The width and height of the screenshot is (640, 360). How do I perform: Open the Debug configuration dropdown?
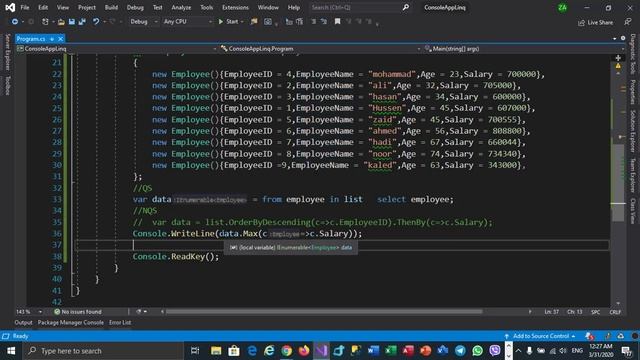pos(144,22)
